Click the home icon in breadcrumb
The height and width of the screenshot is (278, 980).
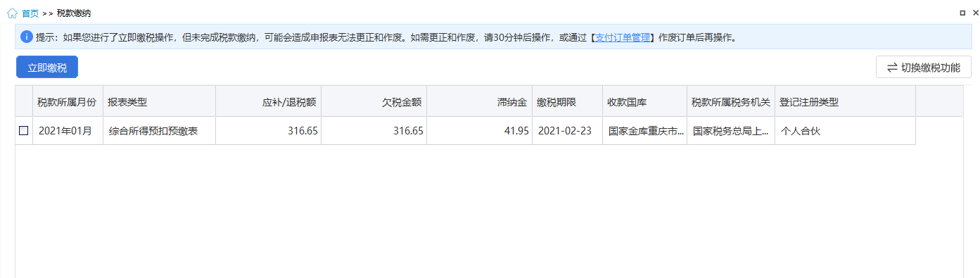pos(12,13)
